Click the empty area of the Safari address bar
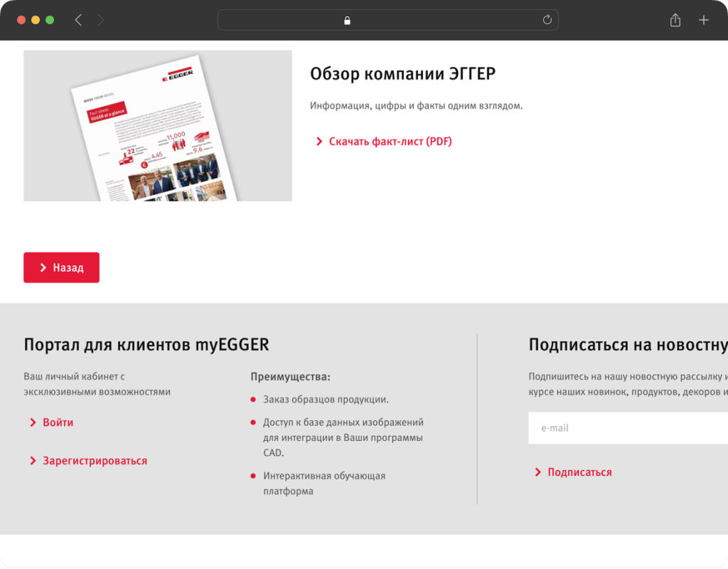Screen dimensions: 728x569 tap(441, 20)
